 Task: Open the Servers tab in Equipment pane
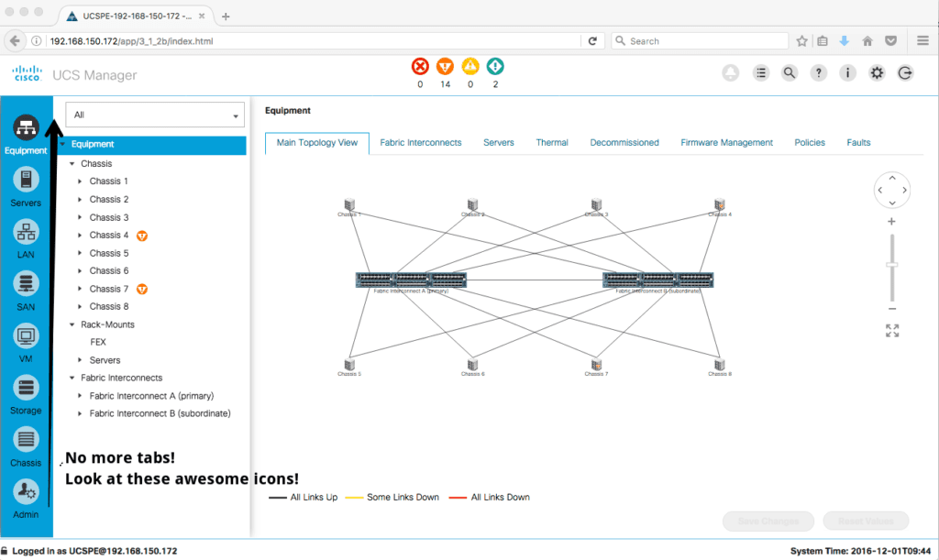click(498, 143)
